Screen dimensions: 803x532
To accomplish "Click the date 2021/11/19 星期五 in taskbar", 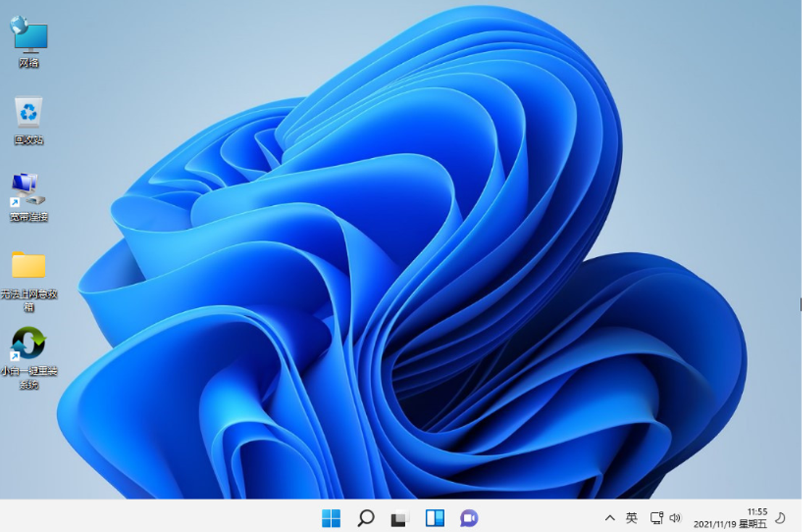I will (731, 524).
